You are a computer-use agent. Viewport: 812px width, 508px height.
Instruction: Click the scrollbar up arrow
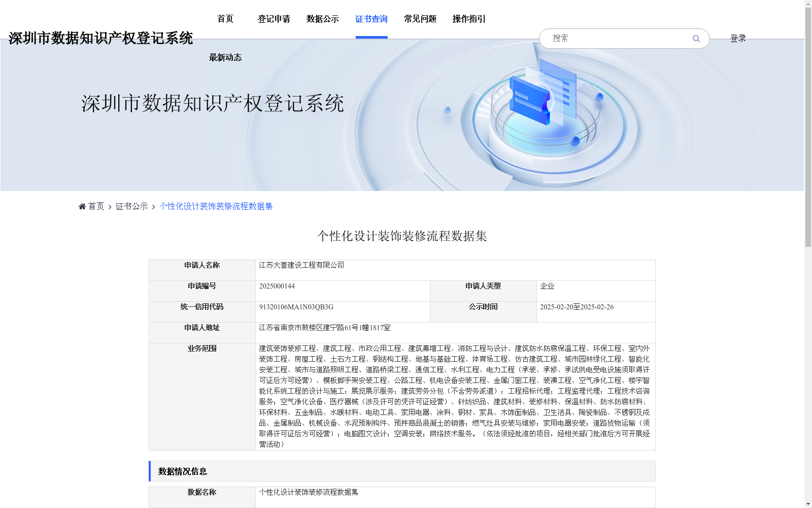(x=808, y=4)
